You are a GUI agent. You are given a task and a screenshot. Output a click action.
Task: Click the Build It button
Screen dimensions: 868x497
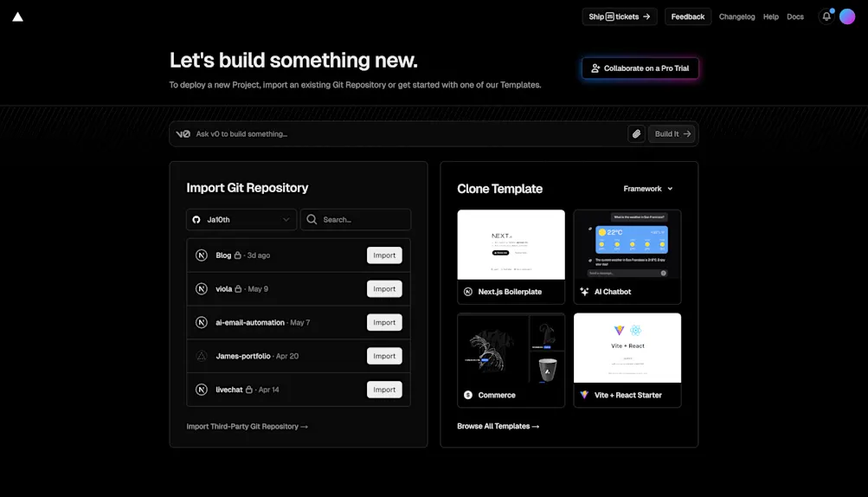click(672, 134)
